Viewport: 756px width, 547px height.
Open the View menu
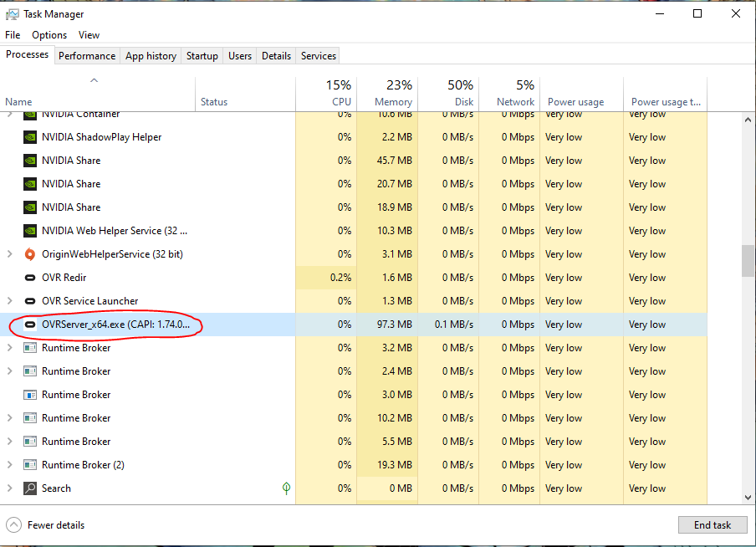click(x=89, y=35)
